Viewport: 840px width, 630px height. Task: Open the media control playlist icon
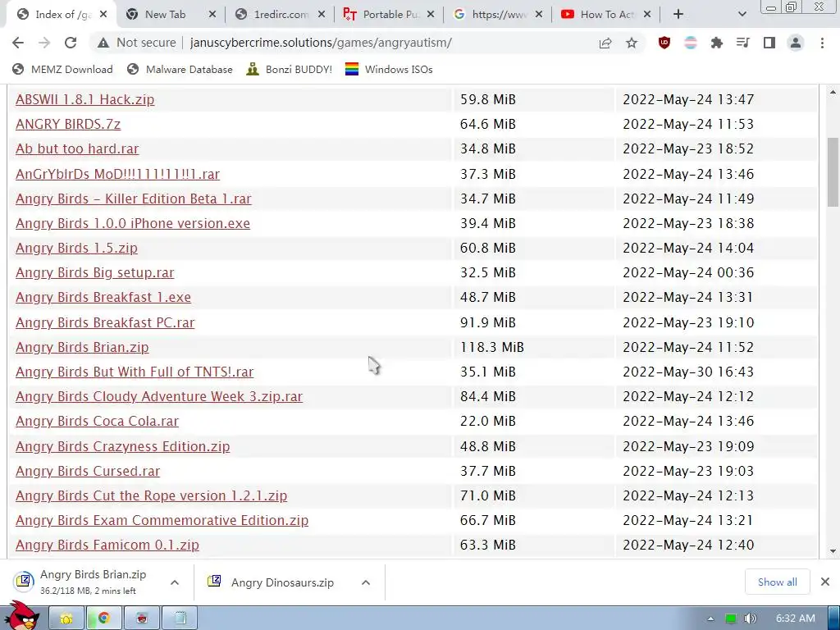[x=743, y=43]
